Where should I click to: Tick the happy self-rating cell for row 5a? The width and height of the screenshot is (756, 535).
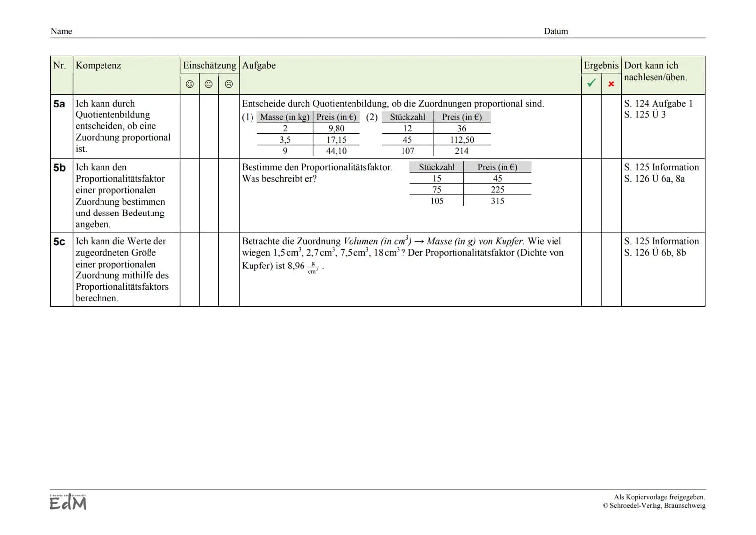[x=190, y=126]
